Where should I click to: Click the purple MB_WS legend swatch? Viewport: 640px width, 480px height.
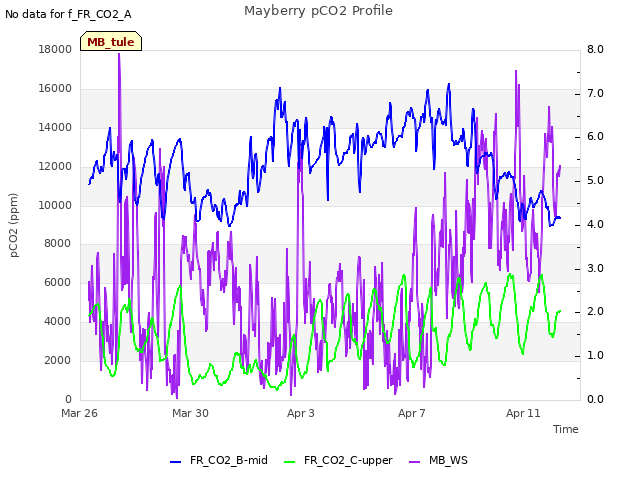(414, 462)
